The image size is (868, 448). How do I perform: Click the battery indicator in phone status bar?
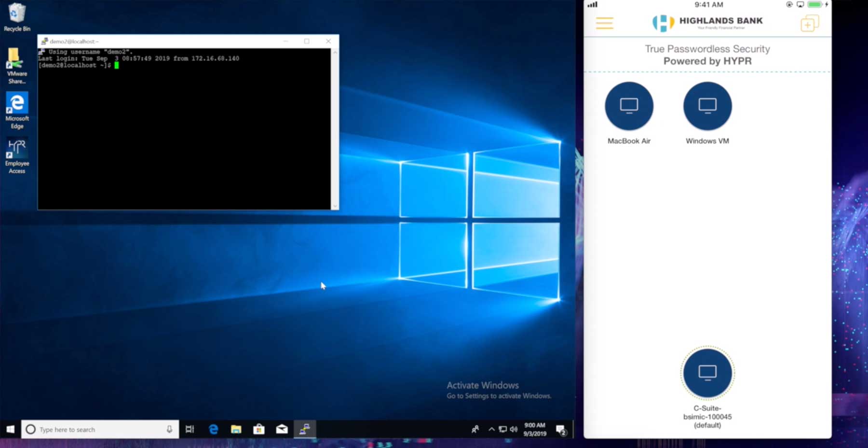(815, 4)
